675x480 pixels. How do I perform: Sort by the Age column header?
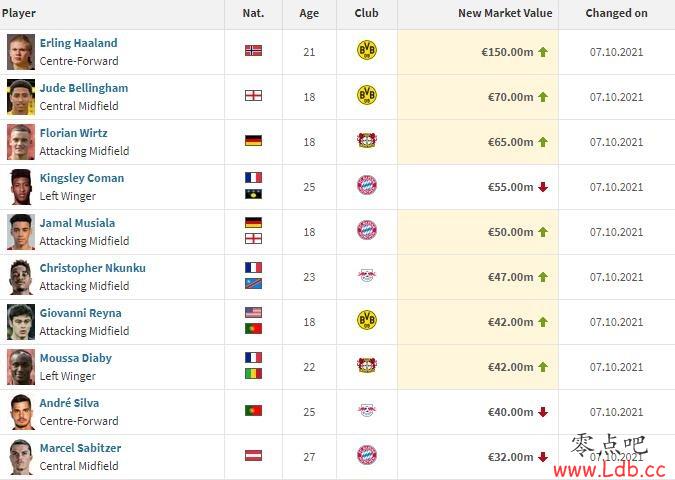click(309, 13)
